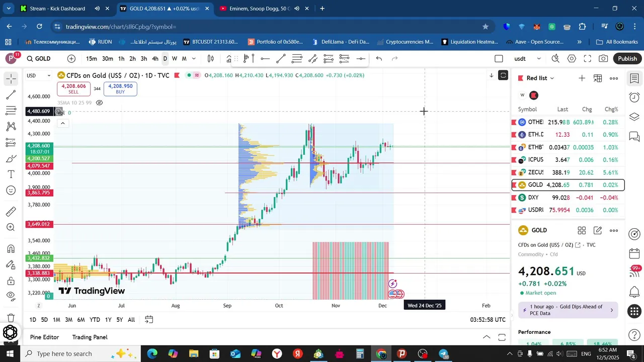The height and width of the screenshot is (362, 644).
Task: Select the trend line drawing tool
Action: pyautogui.click(x=11, y=95)
